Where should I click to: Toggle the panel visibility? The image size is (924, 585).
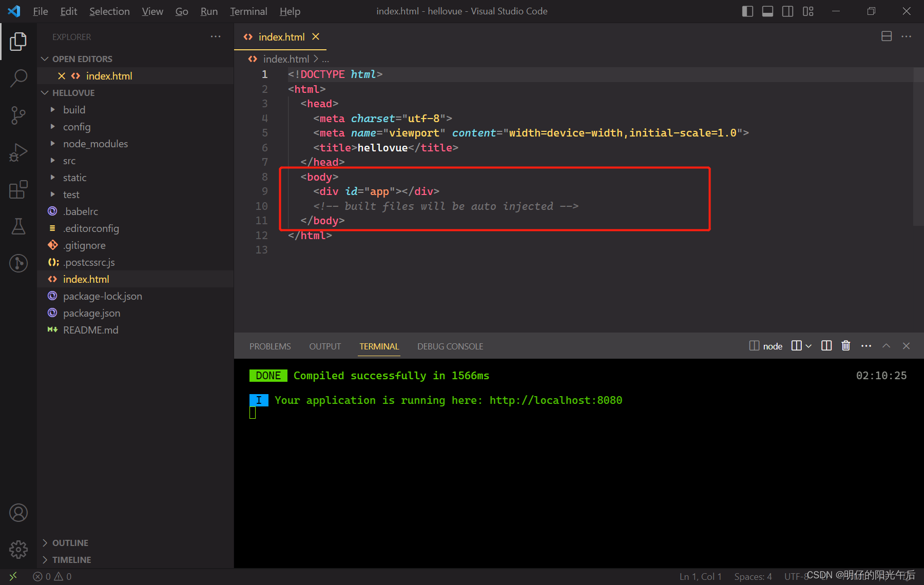pos(767,11)
